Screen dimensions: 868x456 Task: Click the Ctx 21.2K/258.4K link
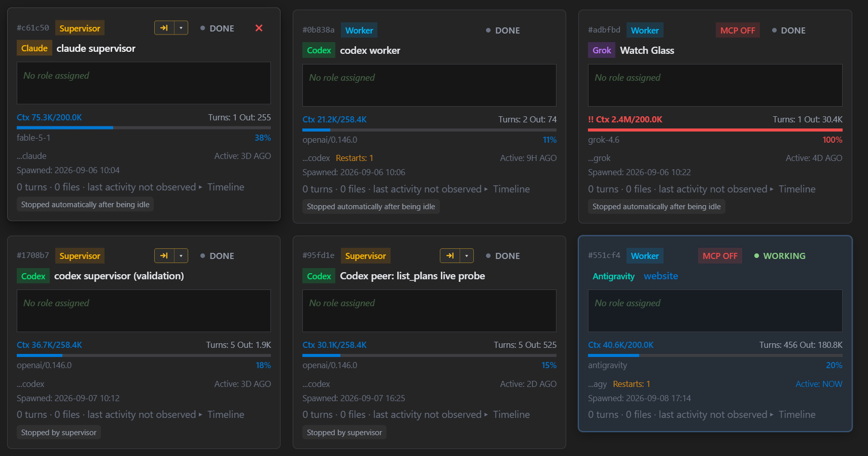coord(334,119)
